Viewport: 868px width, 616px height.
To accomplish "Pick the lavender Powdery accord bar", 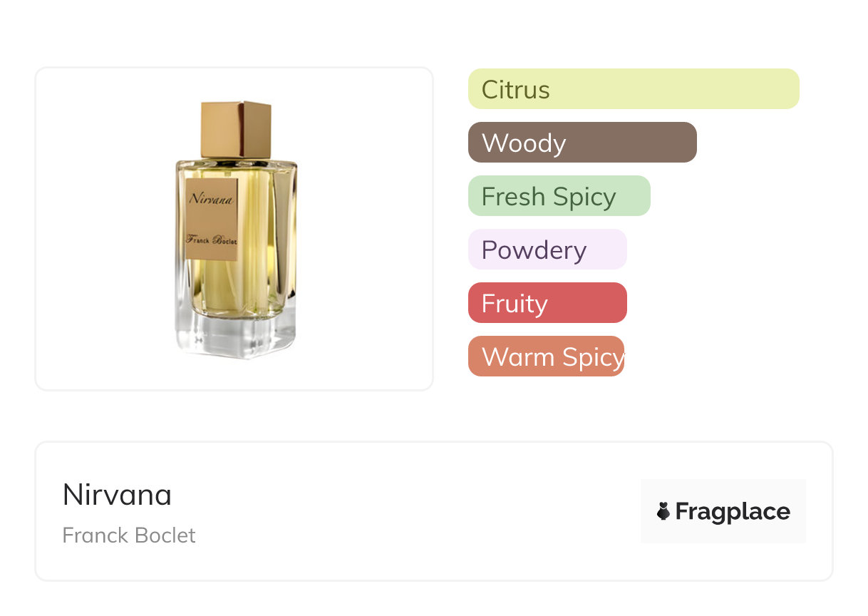I will (547, 250).
